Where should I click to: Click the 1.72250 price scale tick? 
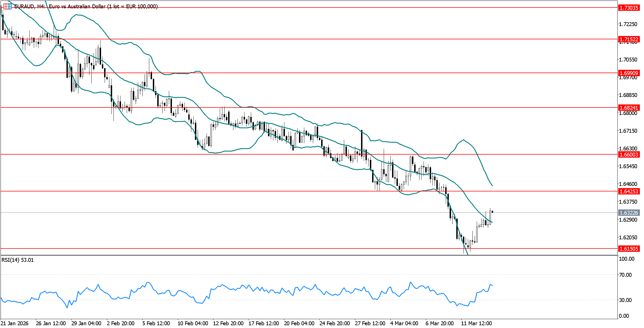tap(628, 24)
